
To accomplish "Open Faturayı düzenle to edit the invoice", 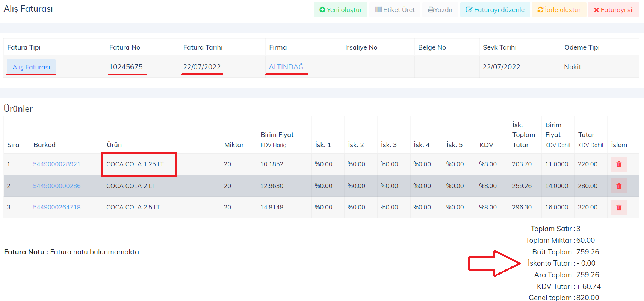I will [x=495, y=10].
